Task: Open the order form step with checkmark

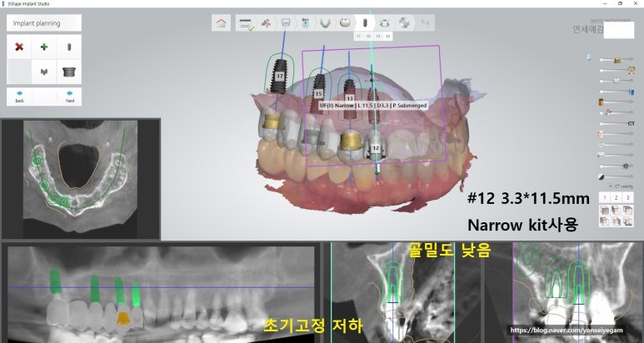Action: [246, 23]
